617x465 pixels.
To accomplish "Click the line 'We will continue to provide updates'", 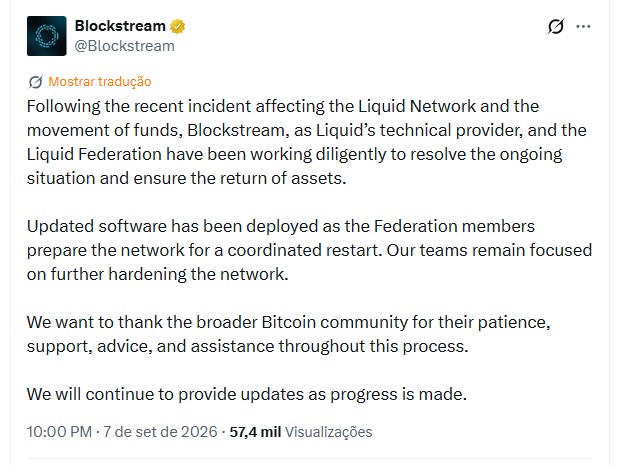I will (247, 394).
